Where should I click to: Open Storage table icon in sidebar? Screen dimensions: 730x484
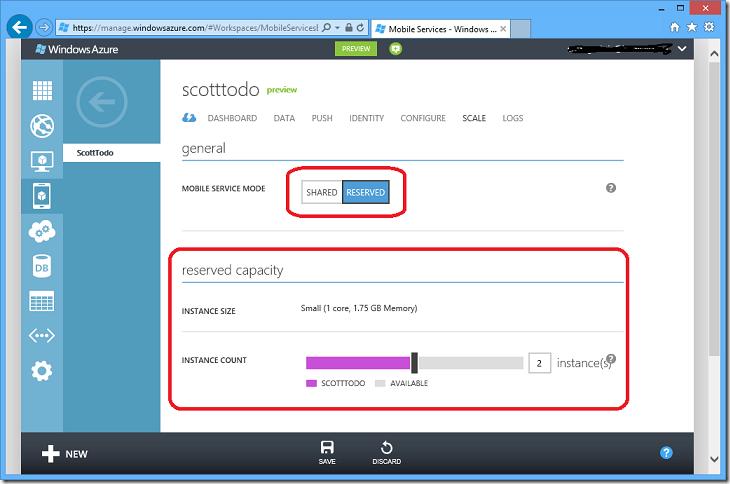pos(42,301)
